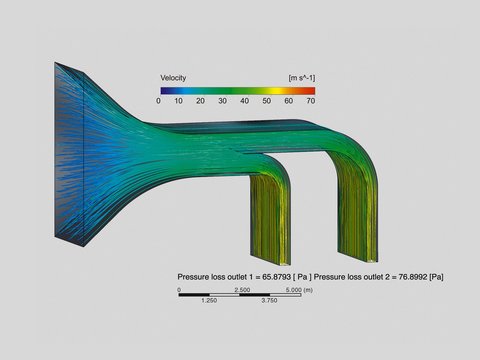Viewport: 480px width, 360px height.
Task: Click the legend value 0
Action: tap(158, 101)
